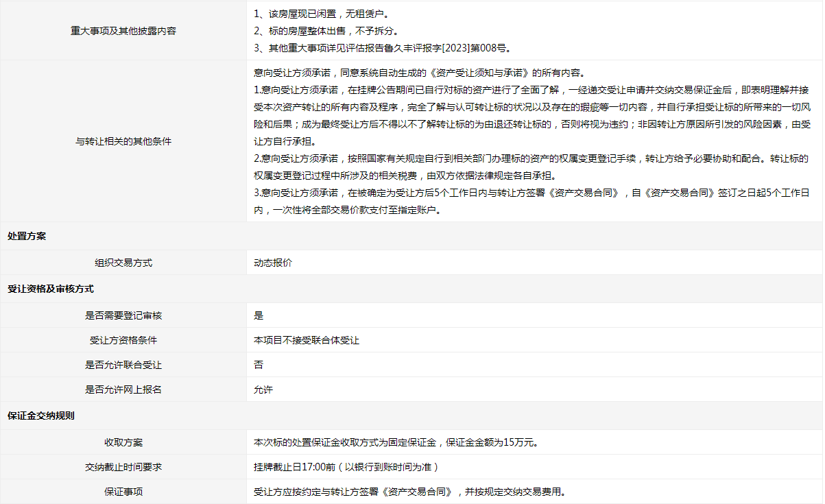The width and height of the screenshot is (825, 504).
Task: Select the 本项目不接受联合体受让 value
Action: point(307,340)
